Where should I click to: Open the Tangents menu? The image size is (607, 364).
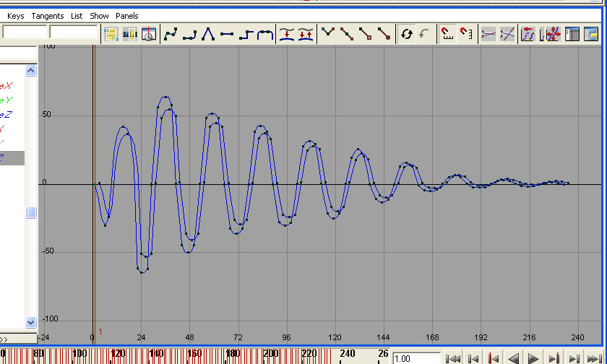48,16
